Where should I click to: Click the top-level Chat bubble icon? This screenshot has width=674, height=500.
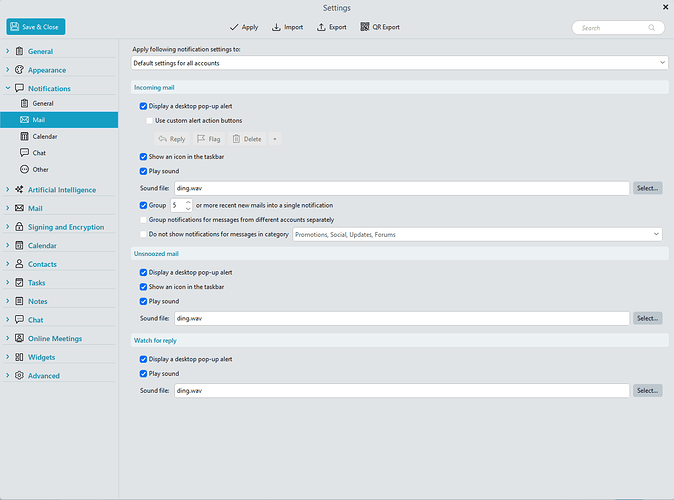[19, 319]
